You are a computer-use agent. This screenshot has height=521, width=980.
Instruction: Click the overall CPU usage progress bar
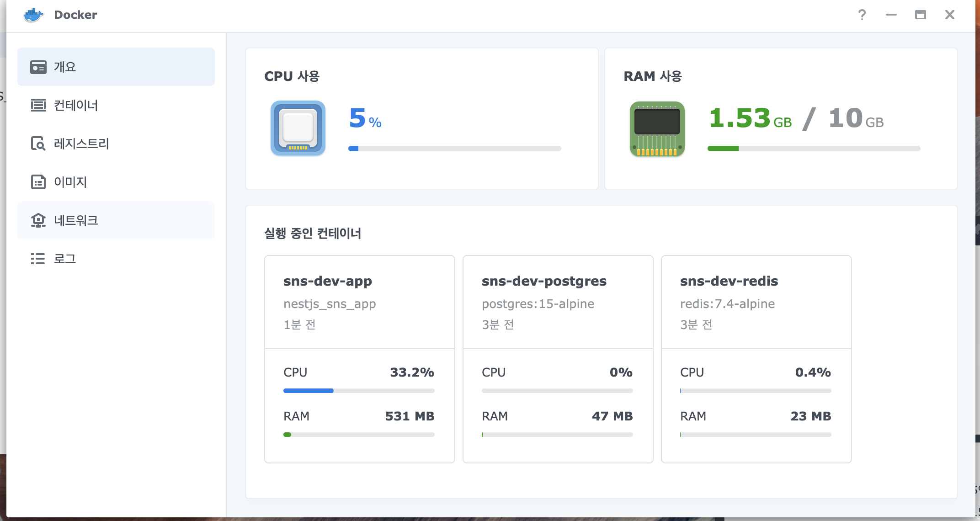click(x=454, y=149)
